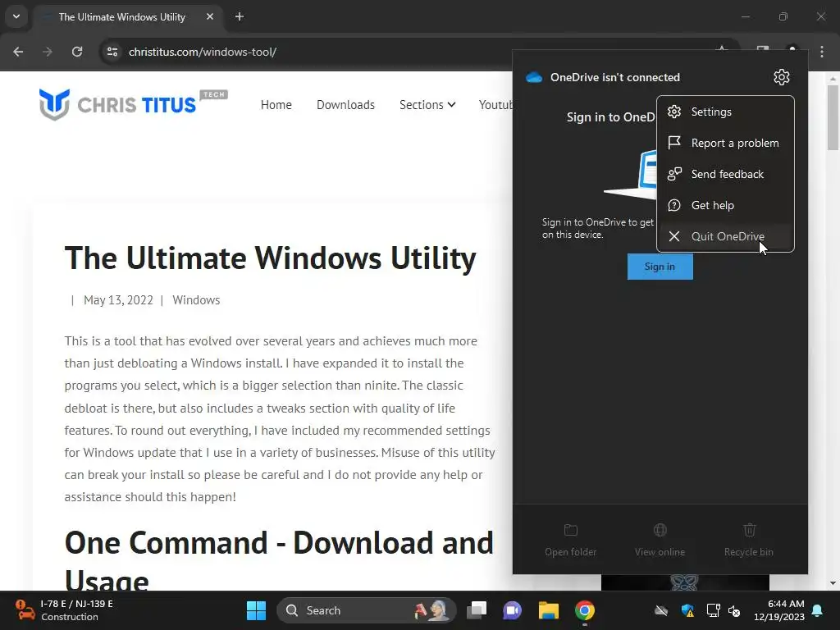840x630 pixels.
Task: Open Task View on taskbar
Action: pyautogui.click(x=477, y=610)
